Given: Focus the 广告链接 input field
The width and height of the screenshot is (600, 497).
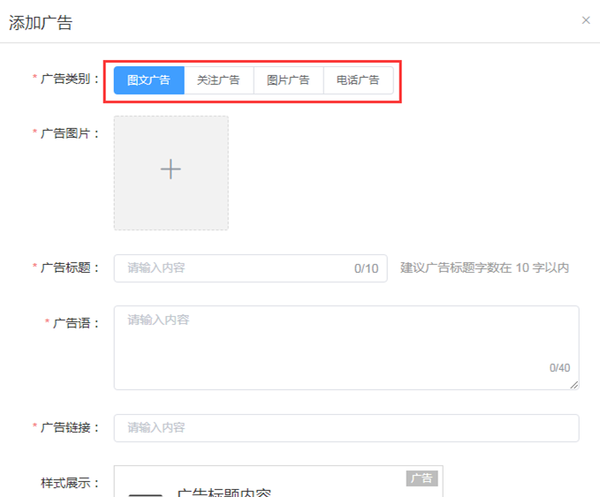Looking at the screenshot, I should point(346,428).
